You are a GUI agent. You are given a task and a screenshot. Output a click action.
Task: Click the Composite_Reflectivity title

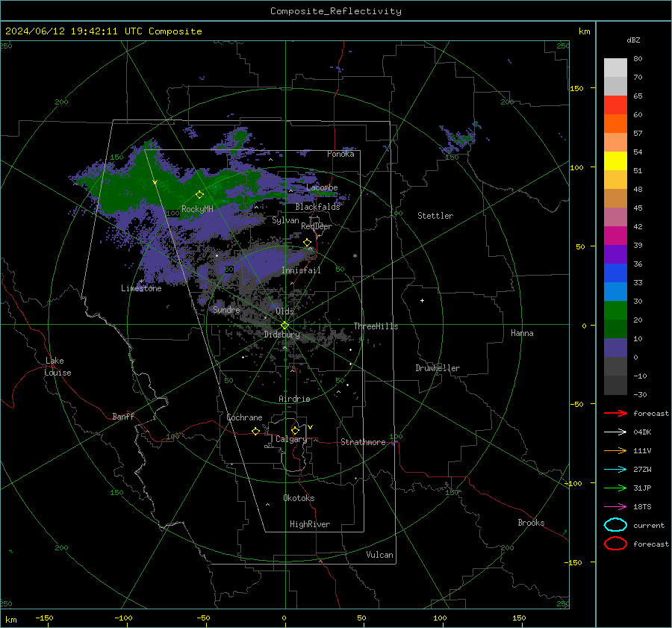click(x=336, y=11)
